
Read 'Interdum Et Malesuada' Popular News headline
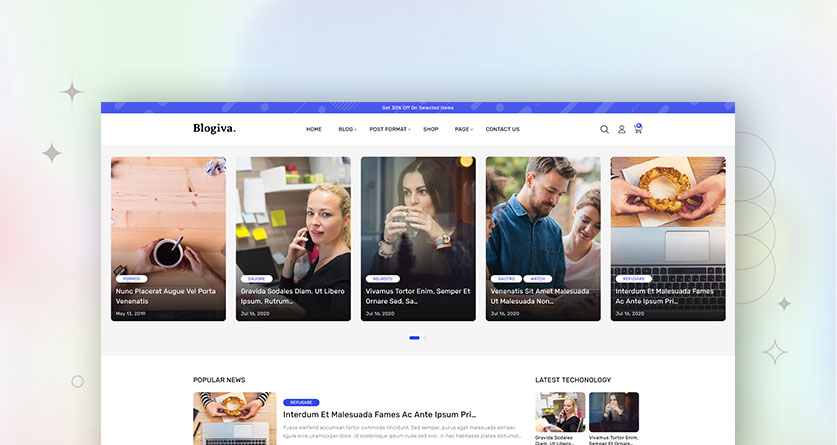click(379, 414)
